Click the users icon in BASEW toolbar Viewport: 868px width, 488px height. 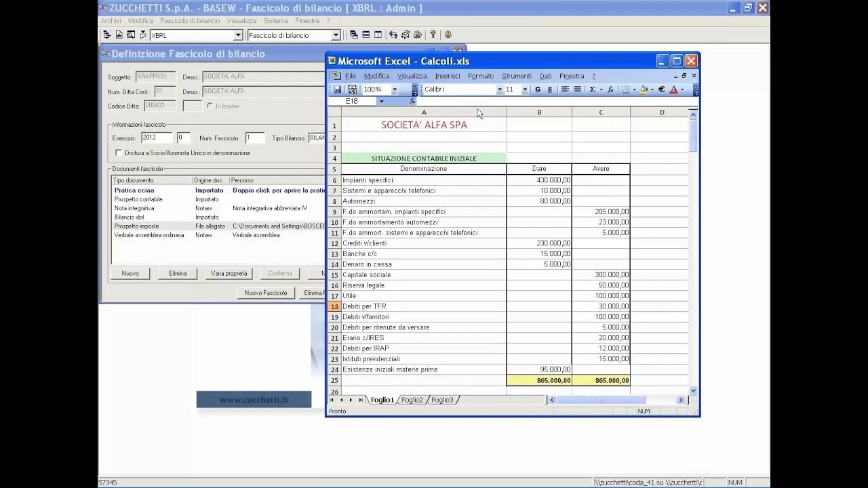point(417,35)
